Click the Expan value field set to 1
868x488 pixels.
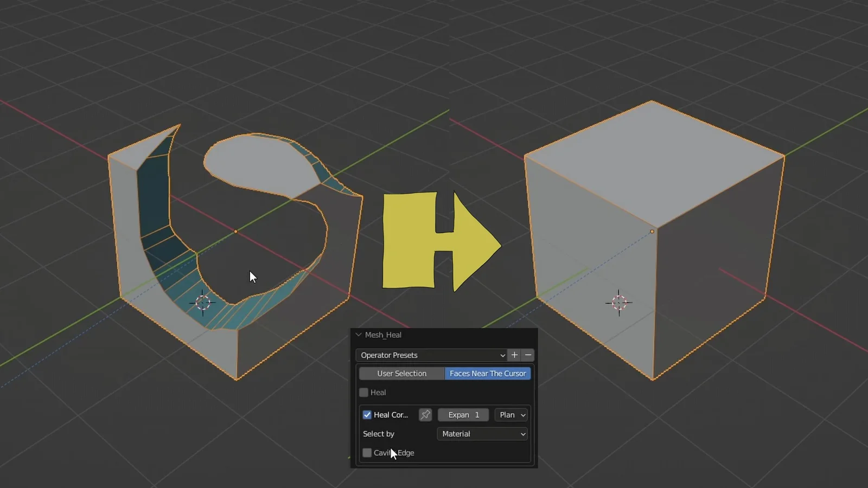coord(463,415)
